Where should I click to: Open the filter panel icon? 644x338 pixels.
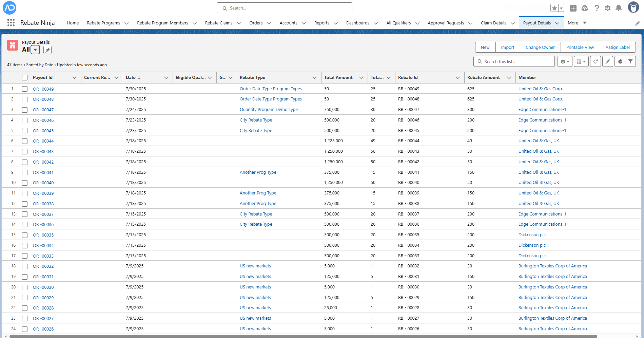pos(631,61)
